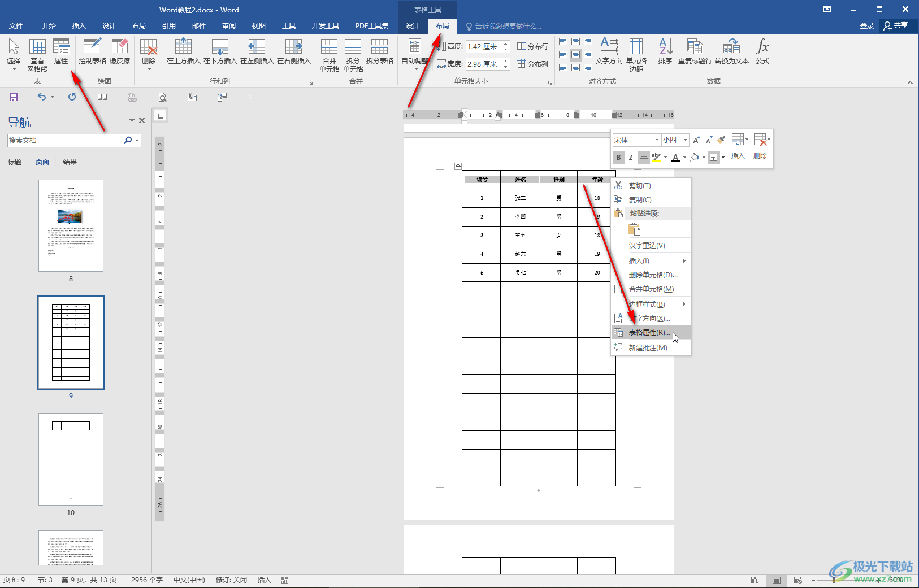The image size is (919, 588).
Task: Open search options dropdown in navigation pane
Action: click(x=137, y=141)
